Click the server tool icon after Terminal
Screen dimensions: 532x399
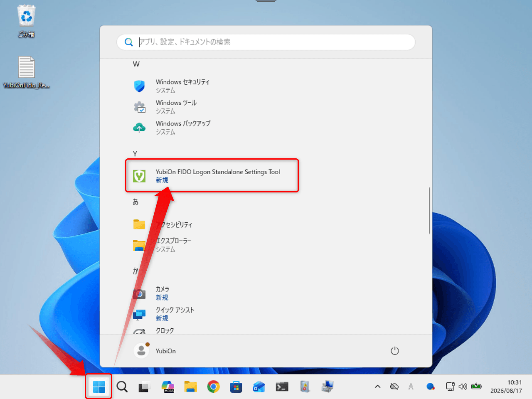click(305, 387)
